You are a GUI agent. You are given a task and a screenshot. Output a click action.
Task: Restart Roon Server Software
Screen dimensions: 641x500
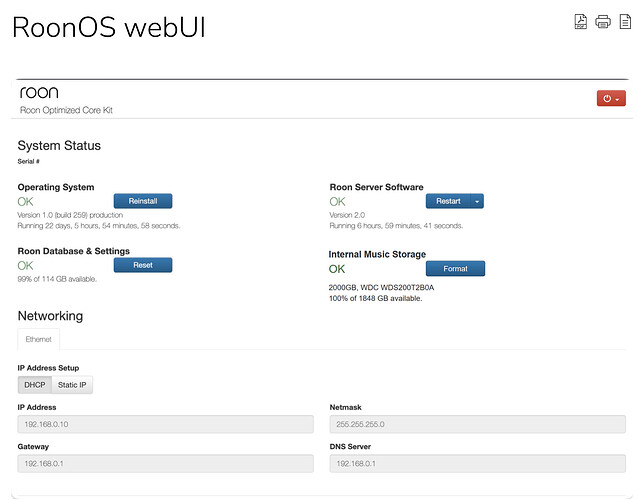pyautogui.click(x=448, y=201)
